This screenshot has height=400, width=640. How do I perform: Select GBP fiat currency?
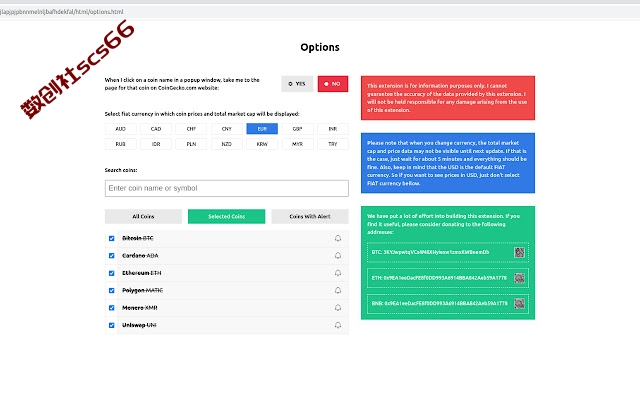pyautogui.click(x=298, y=129)
